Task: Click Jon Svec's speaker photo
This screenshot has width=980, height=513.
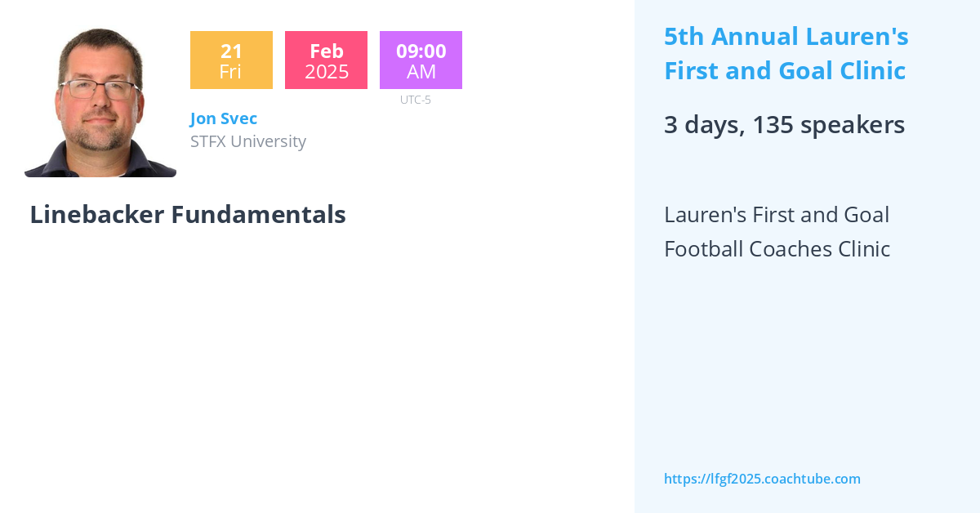Action: click(x=100, y=102)
